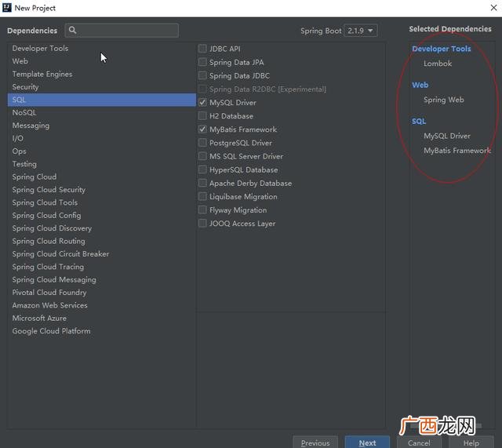The image size is (502, 448).
Task: Go back with the Previous button
Action: coord(315,443)
